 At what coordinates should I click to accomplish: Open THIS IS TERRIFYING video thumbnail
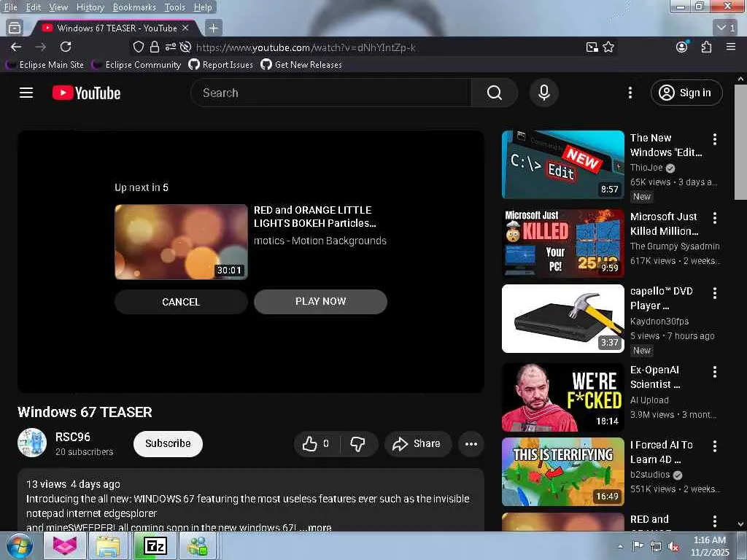click(x=563, y=472)
